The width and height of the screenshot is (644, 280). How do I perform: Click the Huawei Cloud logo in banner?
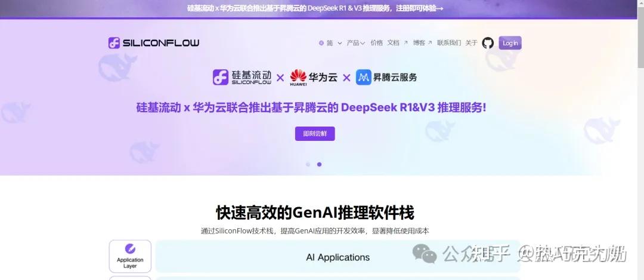[314, 77]
